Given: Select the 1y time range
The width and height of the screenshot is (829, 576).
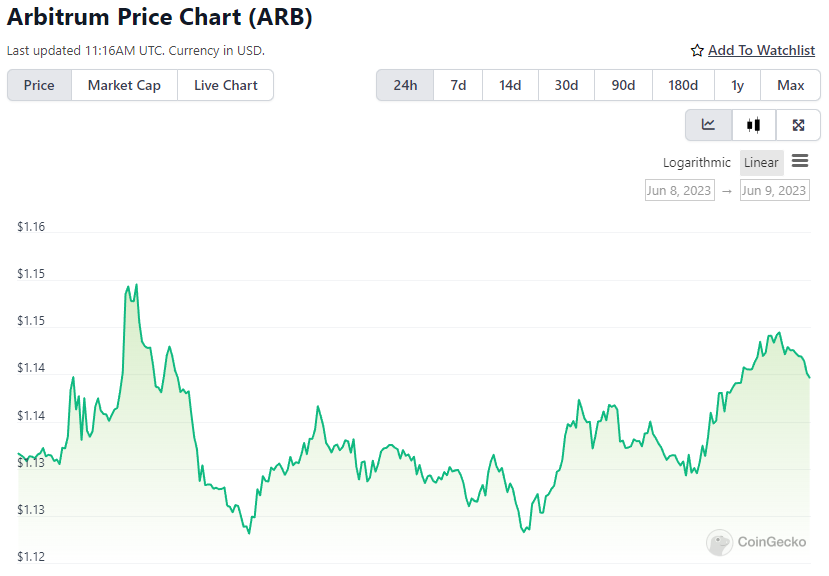Looking at the screenshot, I should pyautogui.click(x=738, y=85).
